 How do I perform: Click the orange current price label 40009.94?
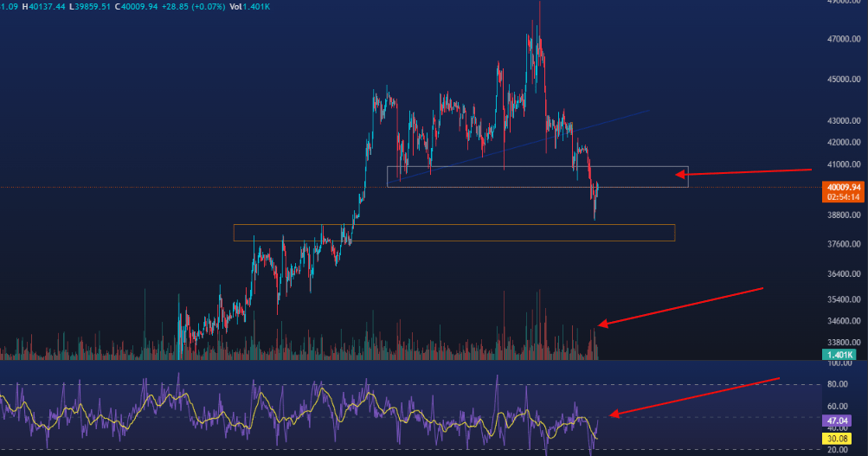click(x=844, y=187)
